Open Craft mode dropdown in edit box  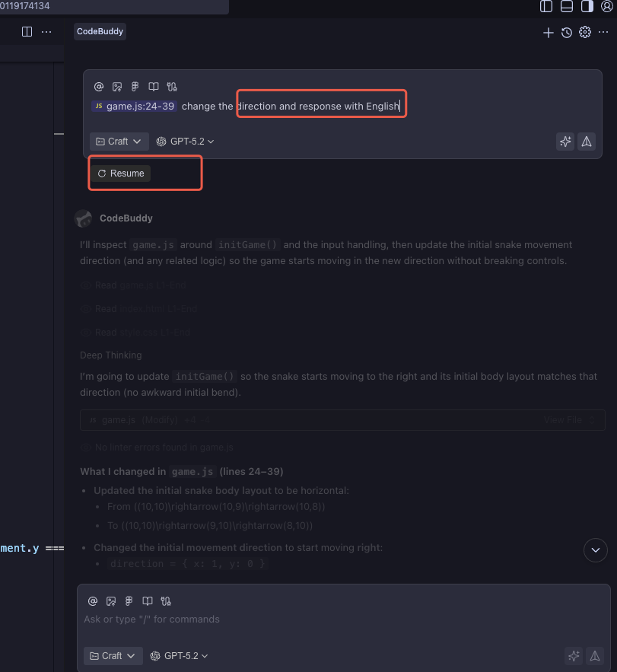tap(119, 142)
